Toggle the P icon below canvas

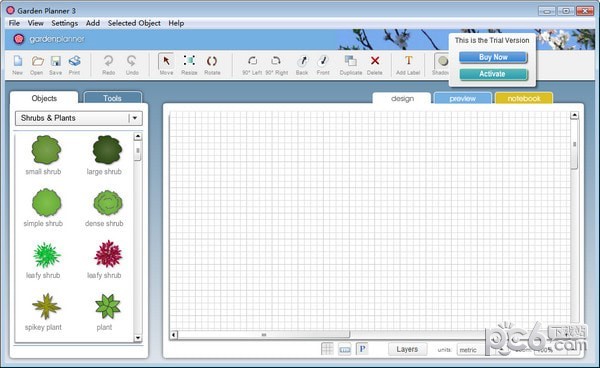[x=362, y=348]
